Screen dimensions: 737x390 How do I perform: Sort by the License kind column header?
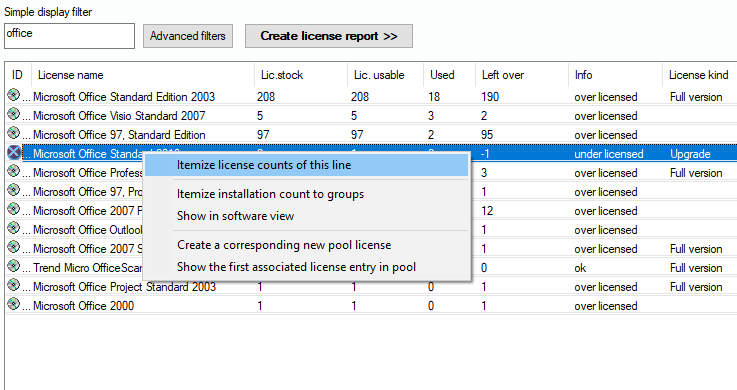click(x=699, y=75)
